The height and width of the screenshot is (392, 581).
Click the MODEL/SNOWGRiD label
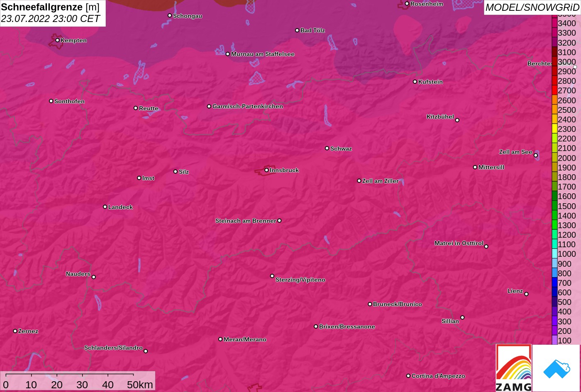[x=532, y=7]
